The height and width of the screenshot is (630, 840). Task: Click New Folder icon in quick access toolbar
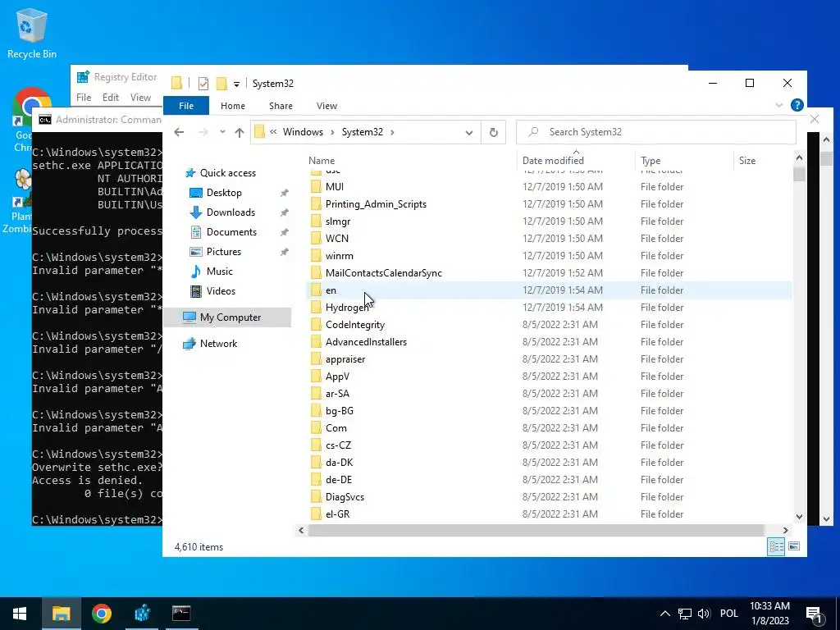pos(221,84)
